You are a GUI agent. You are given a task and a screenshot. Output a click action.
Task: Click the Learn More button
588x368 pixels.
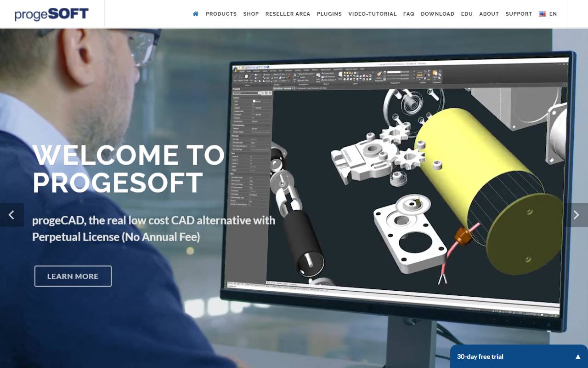(73, 276)
